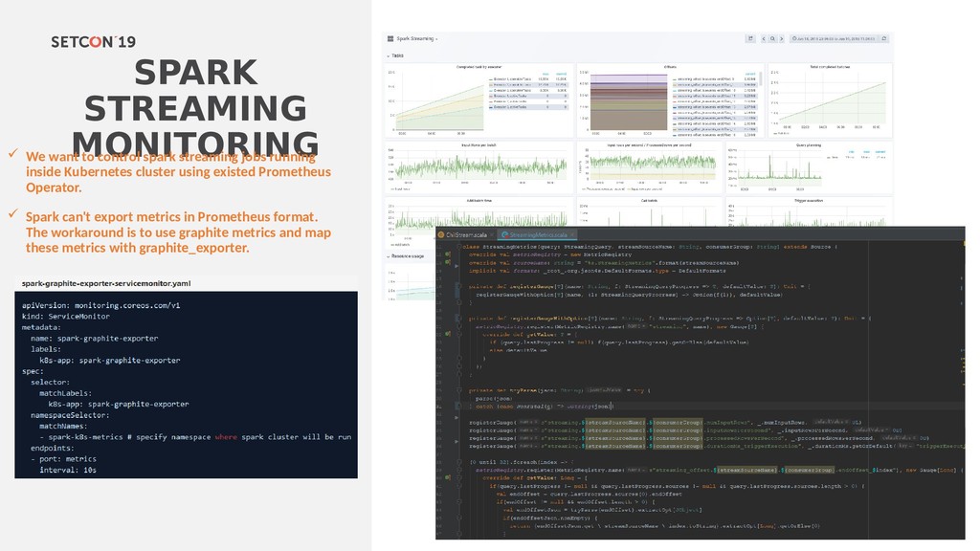Click the 'name: spark-graphite-exporter' YAML line
The image size is (980, 551).
pyautogui.click(x=95, y=339)
